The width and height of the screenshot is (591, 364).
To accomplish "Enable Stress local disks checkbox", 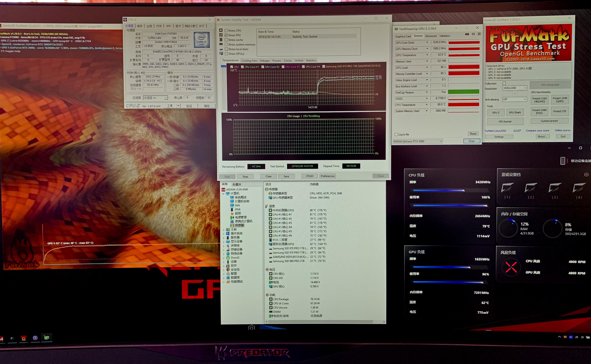I will tap(226, 49).
